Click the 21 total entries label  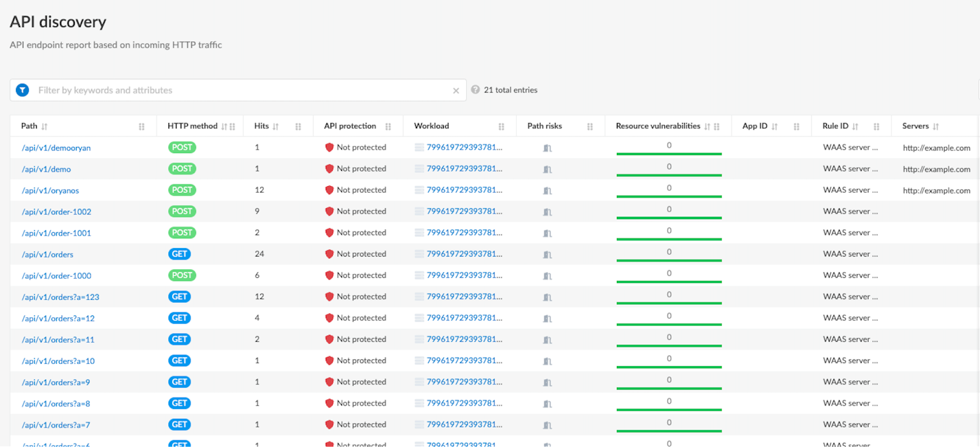pos(511,89)
